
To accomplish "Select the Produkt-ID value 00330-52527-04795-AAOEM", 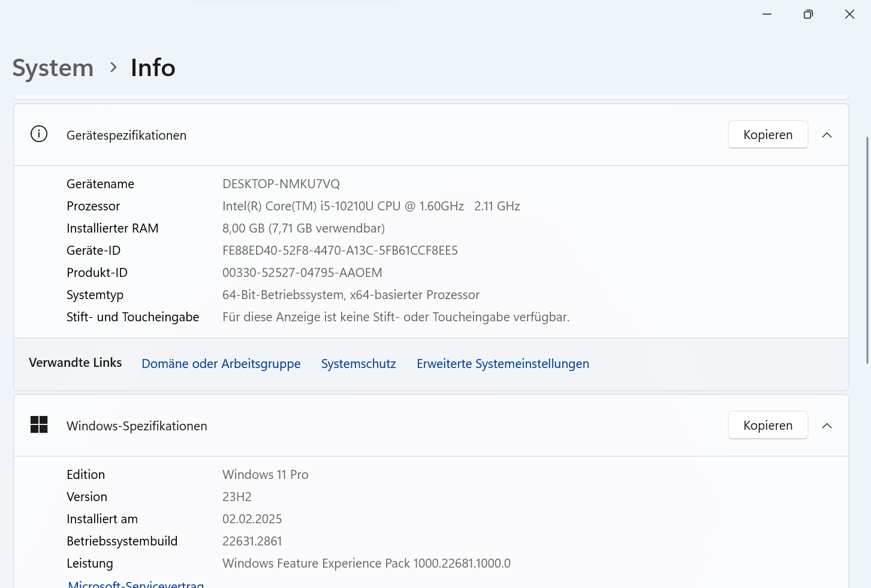I will click(x=302, y=273).
